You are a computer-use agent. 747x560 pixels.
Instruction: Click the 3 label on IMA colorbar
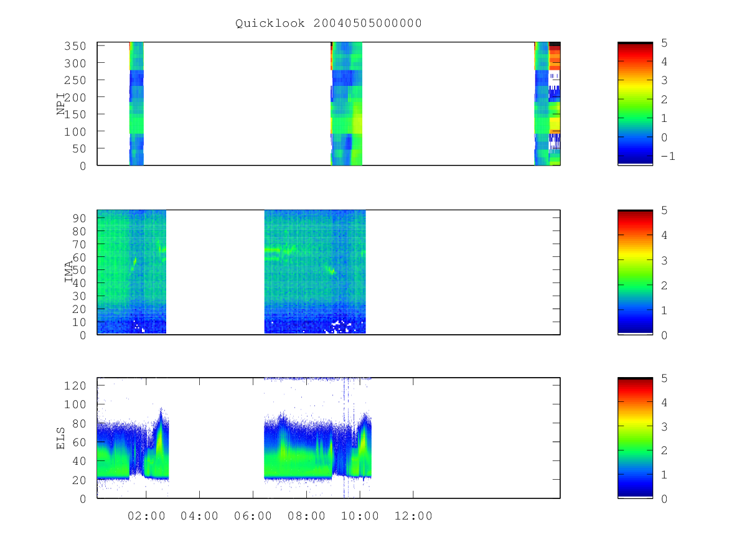(x=664, y=260)
